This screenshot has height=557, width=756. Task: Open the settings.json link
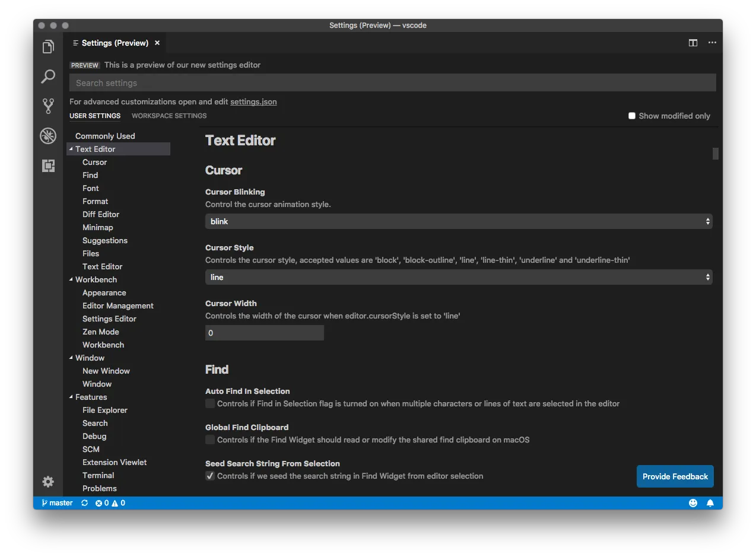[253, 101]
